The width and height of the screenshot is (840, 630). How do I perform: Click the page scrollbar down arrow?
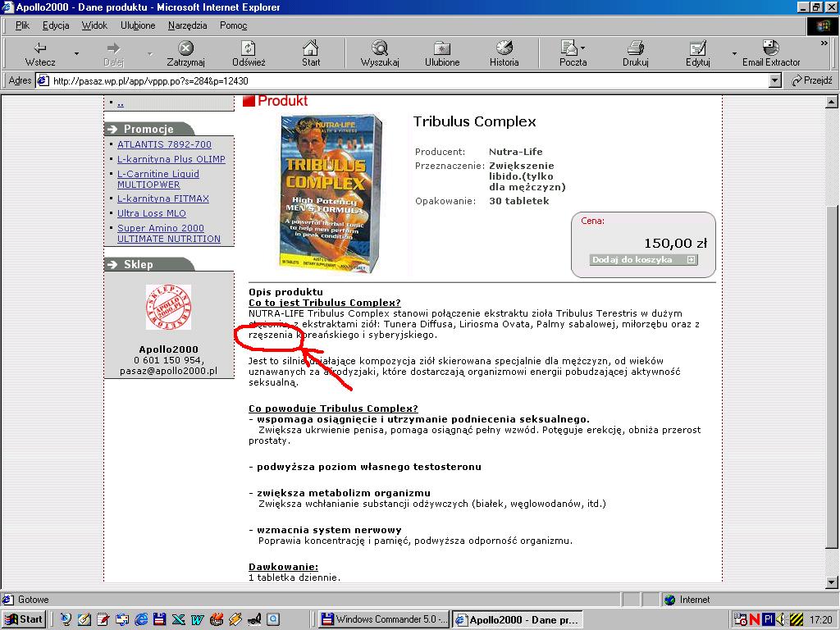click(x=831, y=582)
